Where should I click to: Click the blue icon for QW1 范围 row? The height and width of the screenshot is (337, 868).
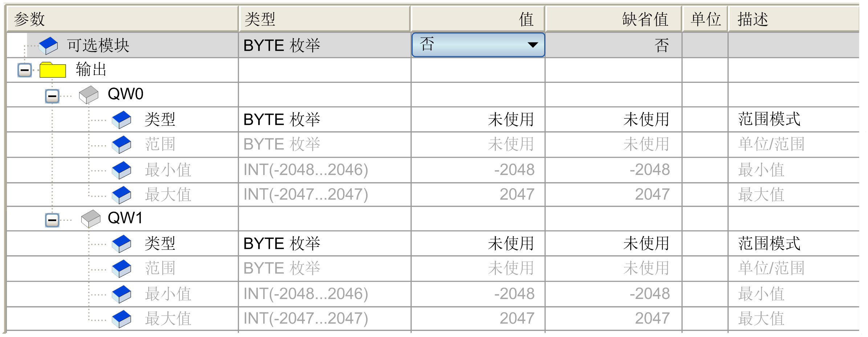122,269
